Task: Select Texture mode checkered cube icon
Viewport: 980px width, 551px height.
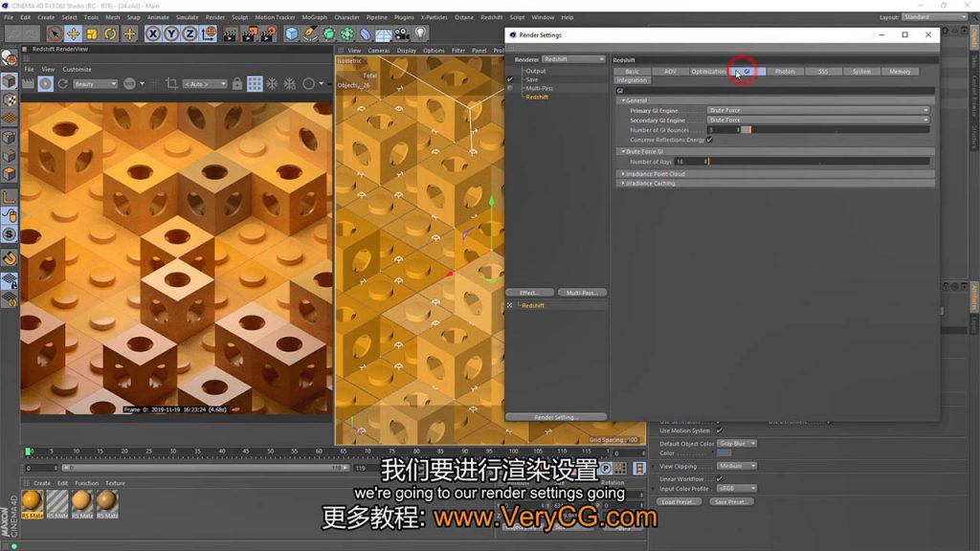Action: click(10, 99)
